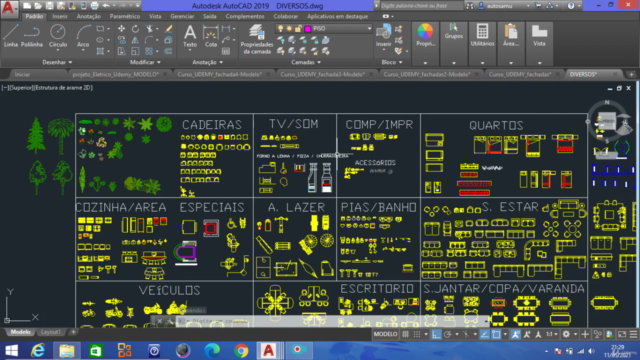The image size is (640, 360).
Task: Select the Polilinha tool
Action: click(x=31, y=36)
